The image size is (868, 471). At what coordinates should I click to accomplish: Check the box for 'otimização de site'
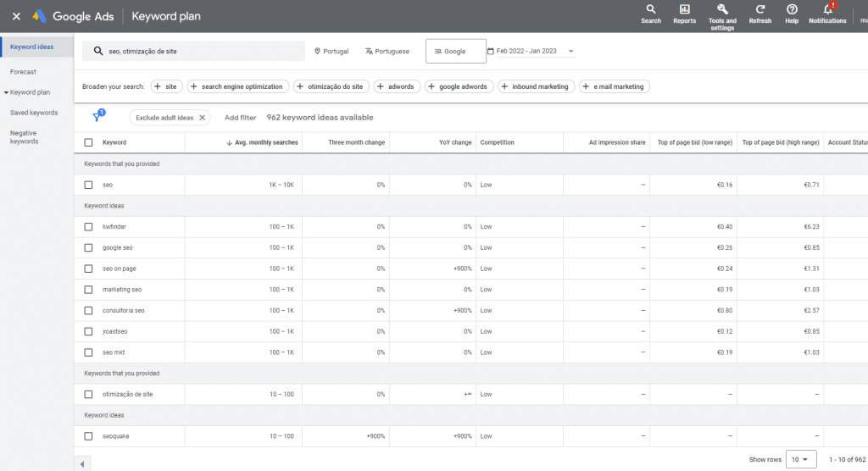88,395
